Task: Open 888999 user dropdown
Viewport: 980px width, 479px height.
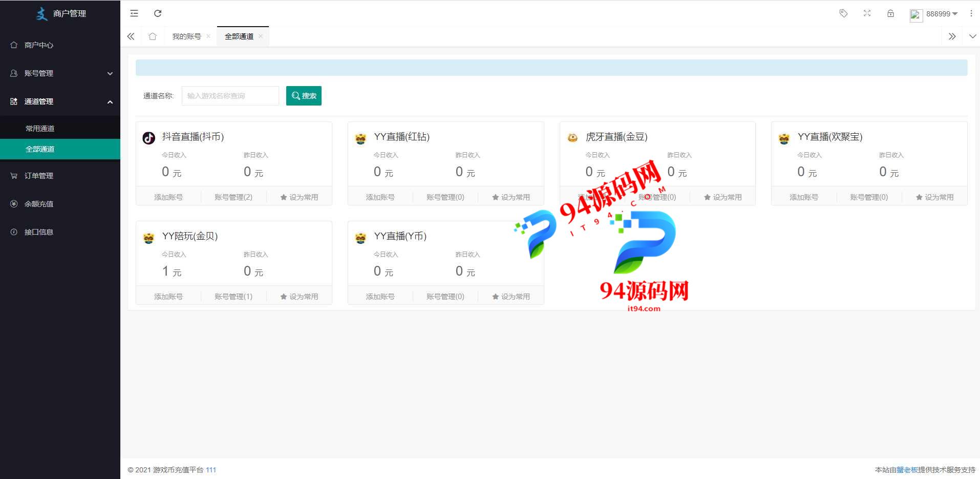Action: (941, 14)
